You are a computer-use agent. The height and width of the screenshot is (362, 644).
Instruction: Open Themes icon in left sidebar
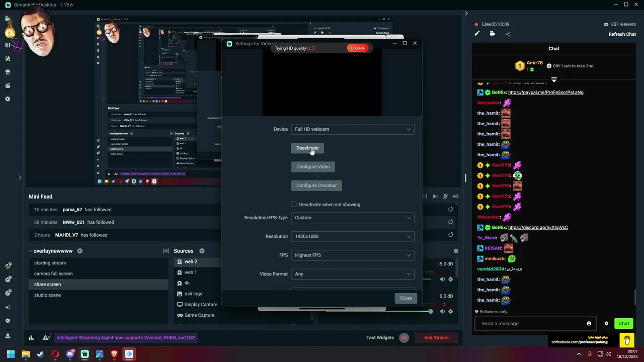coord(8,58)
